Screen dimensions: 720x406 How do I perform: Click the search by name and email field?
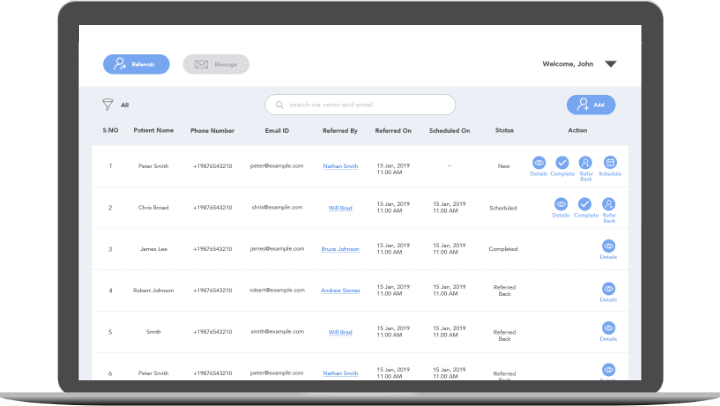coord(360,104)
